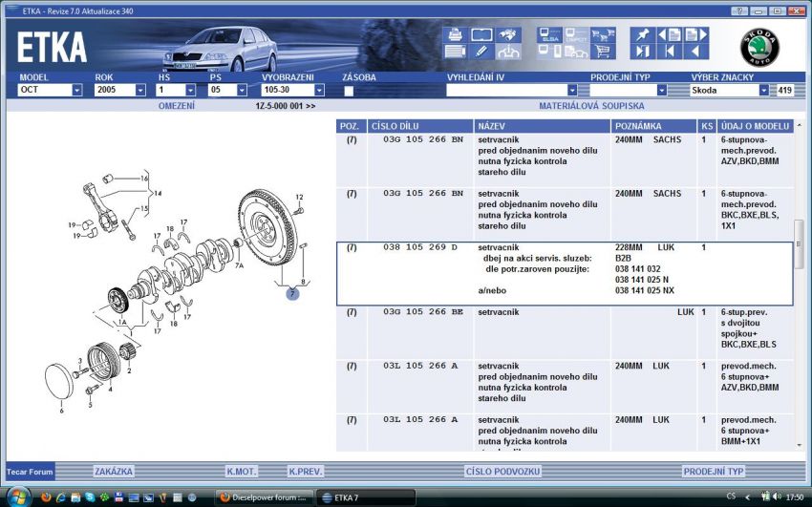Click the printer icon in the toolbar
812x507 pixels.
[x=455, y=35]
